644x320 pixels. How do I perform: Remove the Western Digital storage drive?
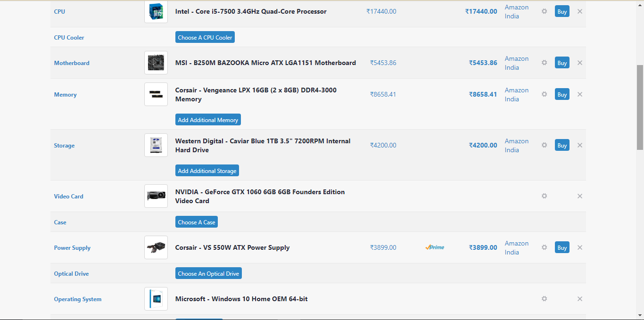pos(580,145)
